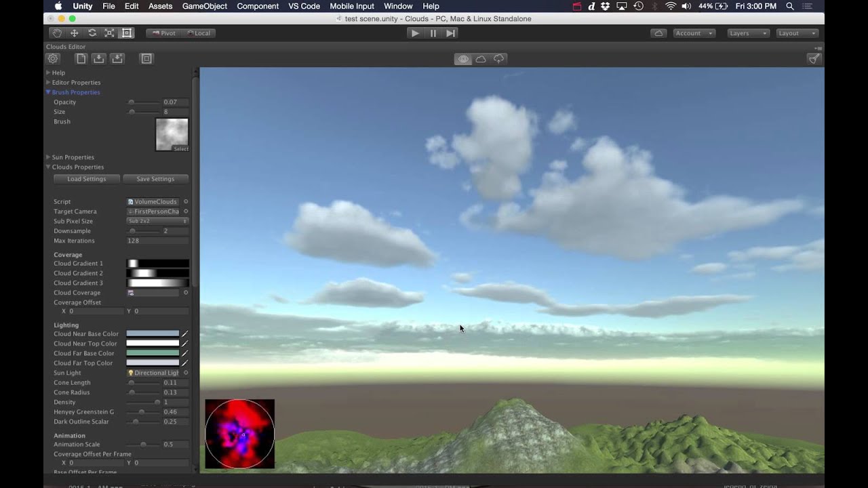Open object picker for Cloud Coverage
This screenshot has height=488, width=868.
(186, 293)
